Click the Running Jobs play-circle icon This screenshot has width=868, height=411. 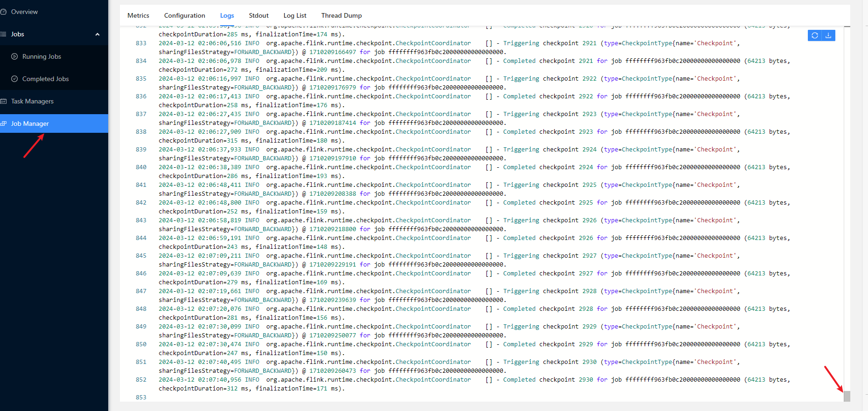click(x=14, y=56)
